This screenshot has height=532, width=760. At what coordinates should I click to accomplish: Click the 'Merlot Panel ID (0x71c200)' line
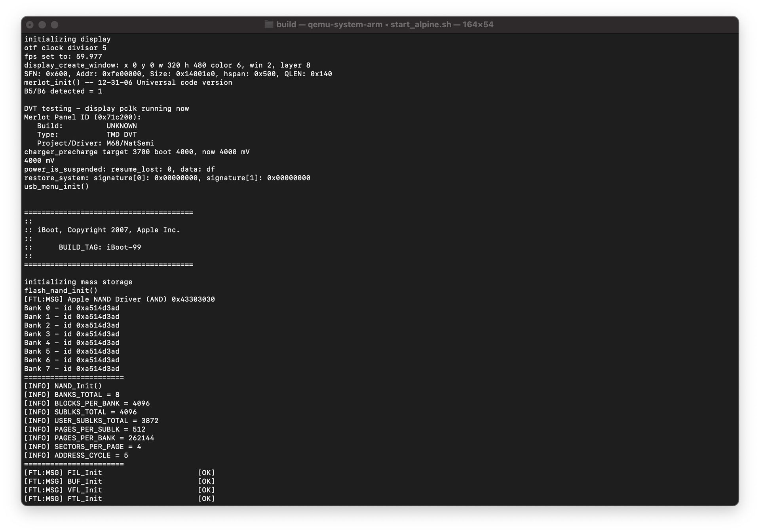[82, 117]
